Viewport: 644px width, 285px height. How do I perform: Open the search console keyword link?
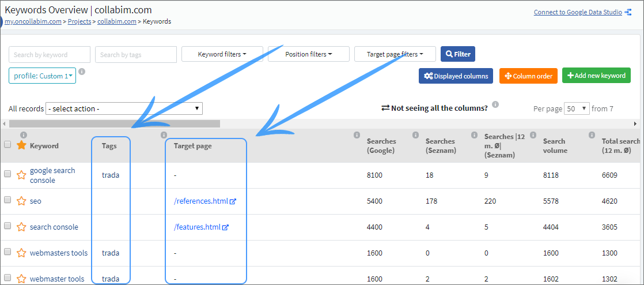(54, 227)
